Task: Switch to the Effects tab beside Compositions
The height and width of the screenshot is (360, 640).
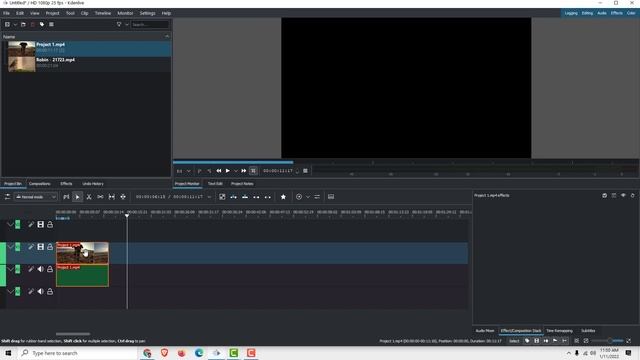Action: 66,184
